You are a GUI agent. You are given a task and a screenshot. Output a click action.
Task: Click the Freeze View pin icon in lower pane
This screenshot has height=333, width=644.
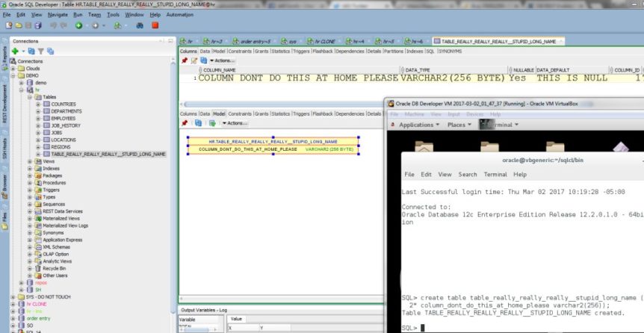pyautogui.click(x=184, y=122)
